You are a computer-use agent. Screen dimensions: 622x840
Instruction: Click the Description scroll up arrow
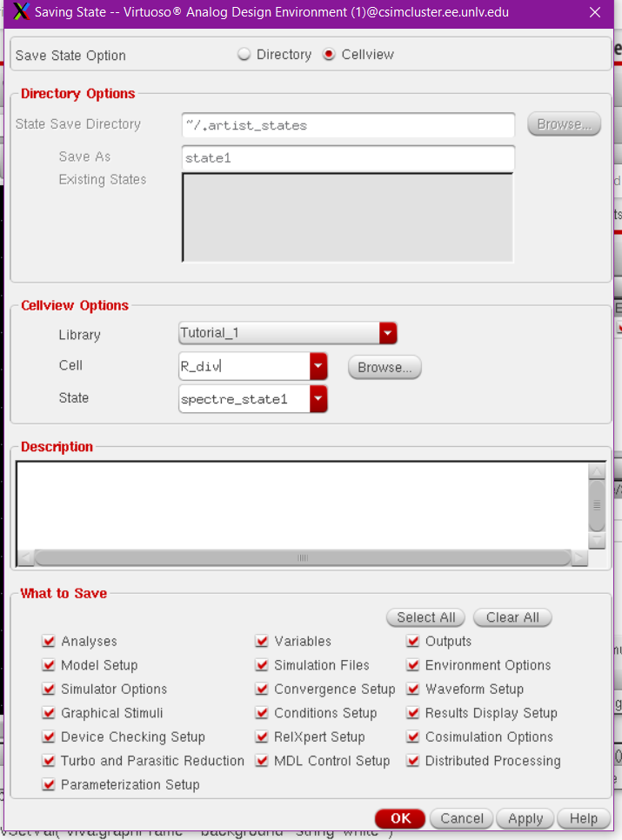tap(596, 471)
